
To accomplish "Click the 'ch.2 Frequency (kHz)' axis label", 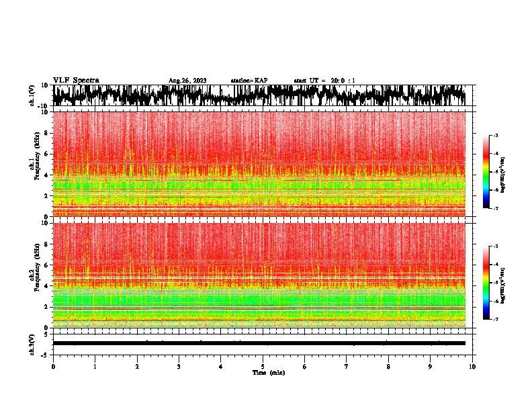I will pyautogui.click(x=35, y=267).
